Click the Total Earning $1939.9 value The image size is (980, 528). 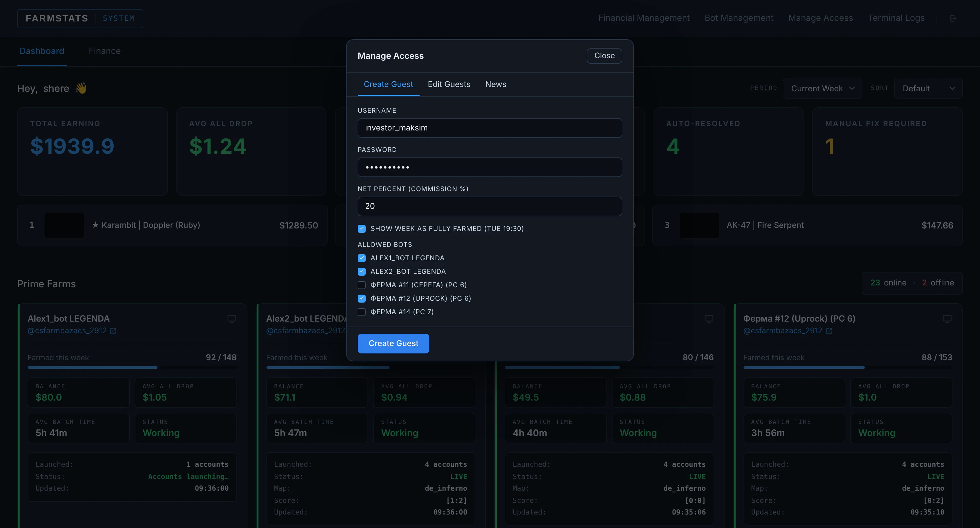72,146
